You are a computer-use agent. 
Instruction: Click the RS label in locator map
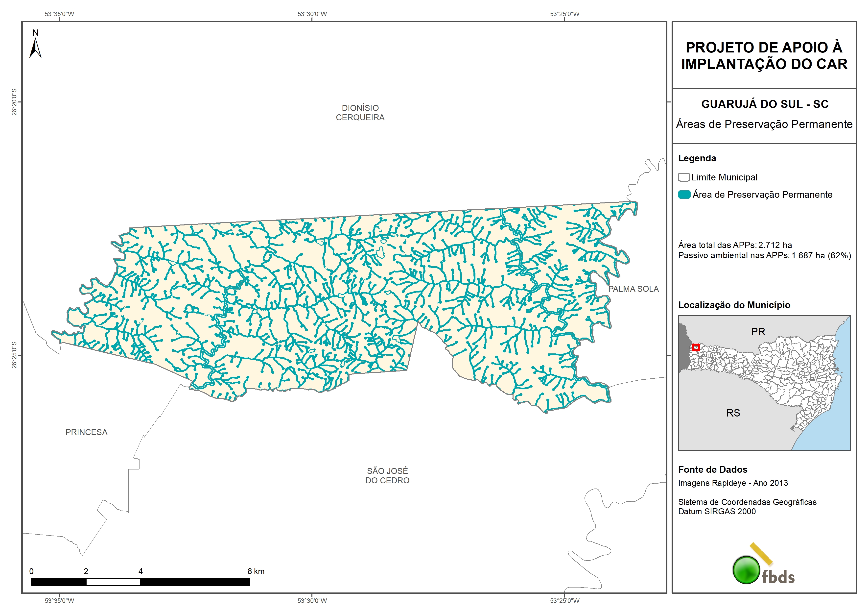point(733,413)
